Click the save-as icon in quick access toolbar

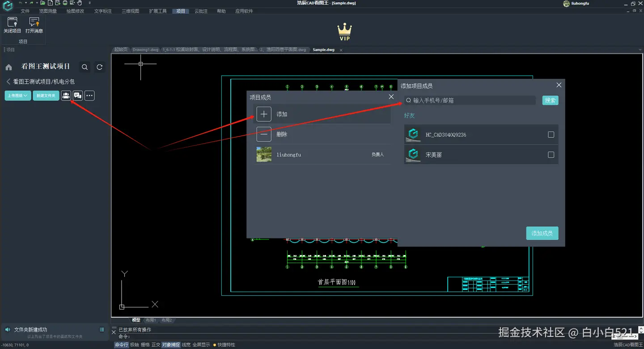click(58, 3)
